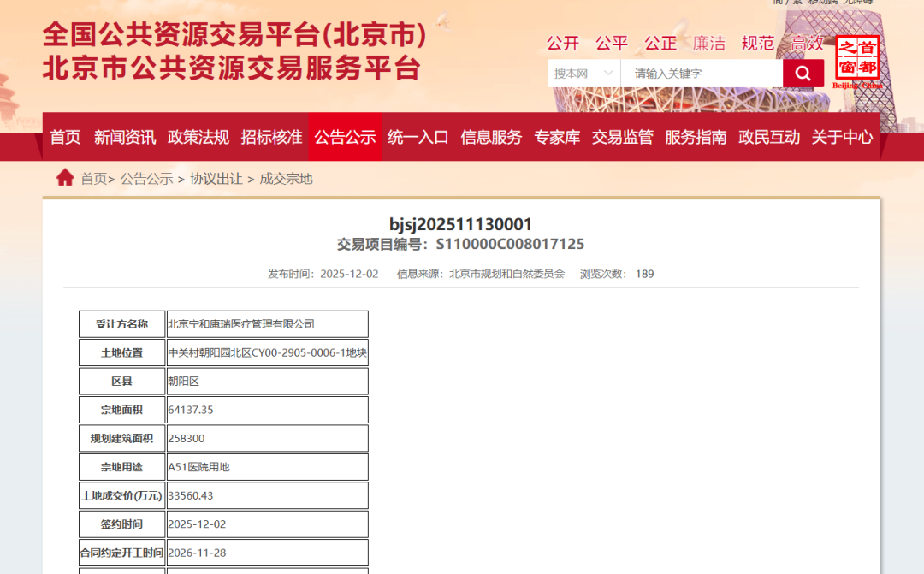Click the 请输入关键字 search input field

pos(702,73)
